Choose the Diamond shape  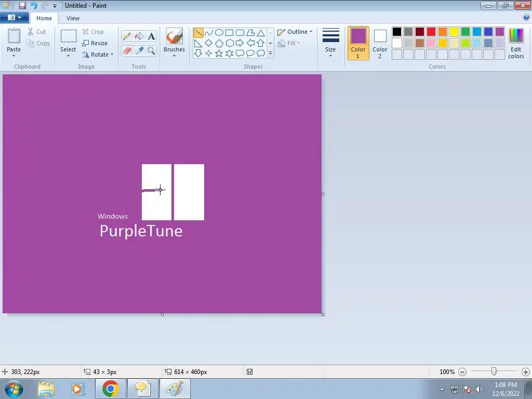pos(209,43)
